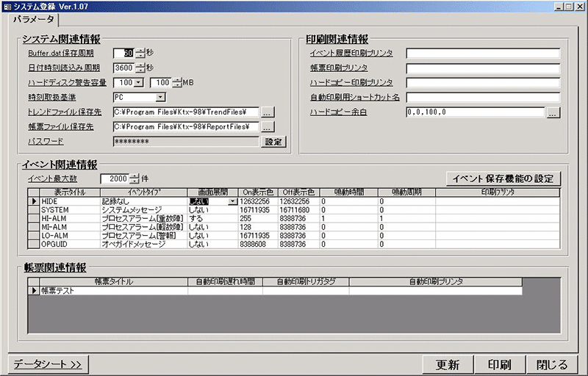This screenshot has height=376, width=588.
Task: Adjust the 日付時刻読込み周期 spinner arrows
Action: (x=140, y=68)
